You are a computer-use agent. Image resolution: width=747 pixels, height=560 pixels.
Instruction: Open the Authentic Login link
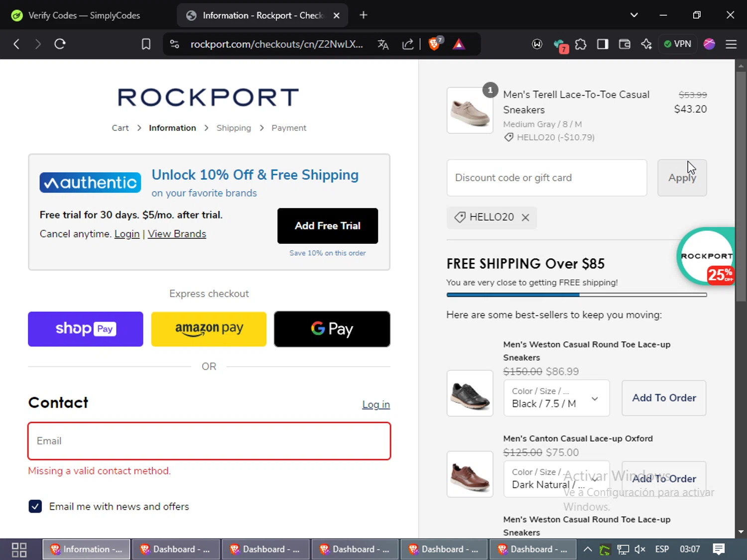coord(127,234)
